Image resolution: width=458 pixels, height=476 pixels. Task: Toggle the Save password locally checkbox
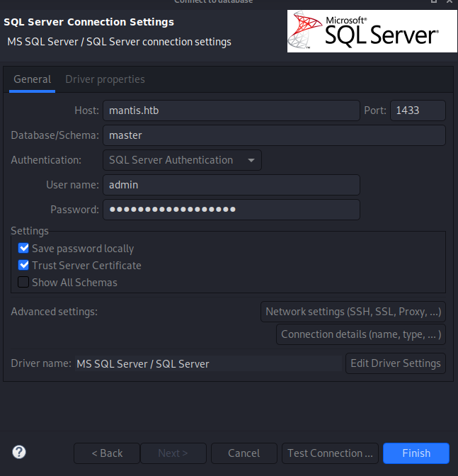point(24,249)
